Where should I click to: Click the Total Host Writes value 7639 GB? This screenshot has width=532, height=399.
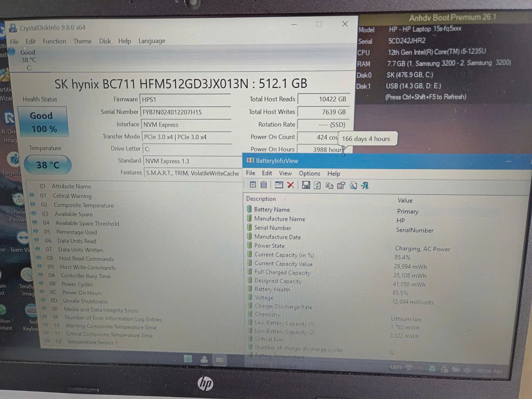pyautogui.click(x=323, y=112)
